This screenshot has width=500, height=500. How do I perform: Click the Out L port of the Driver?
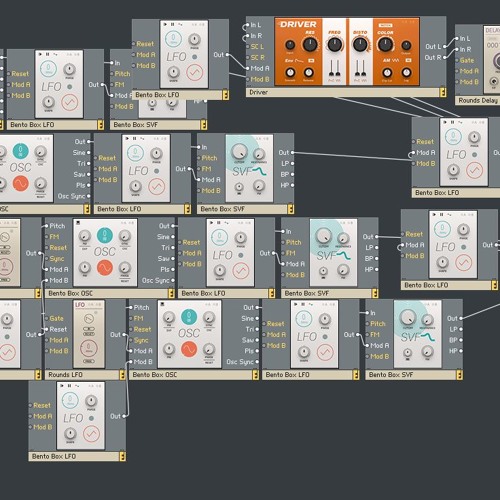point(445,47)
